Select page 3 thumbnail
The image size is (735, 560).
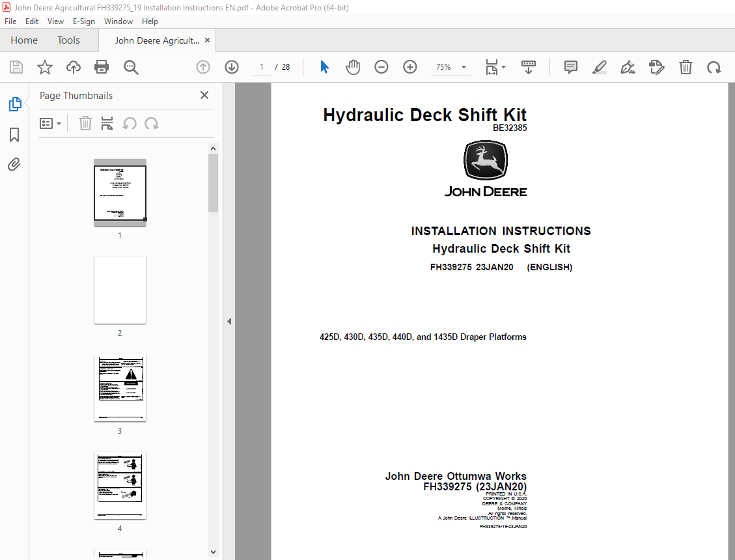[x=120, y=388]
